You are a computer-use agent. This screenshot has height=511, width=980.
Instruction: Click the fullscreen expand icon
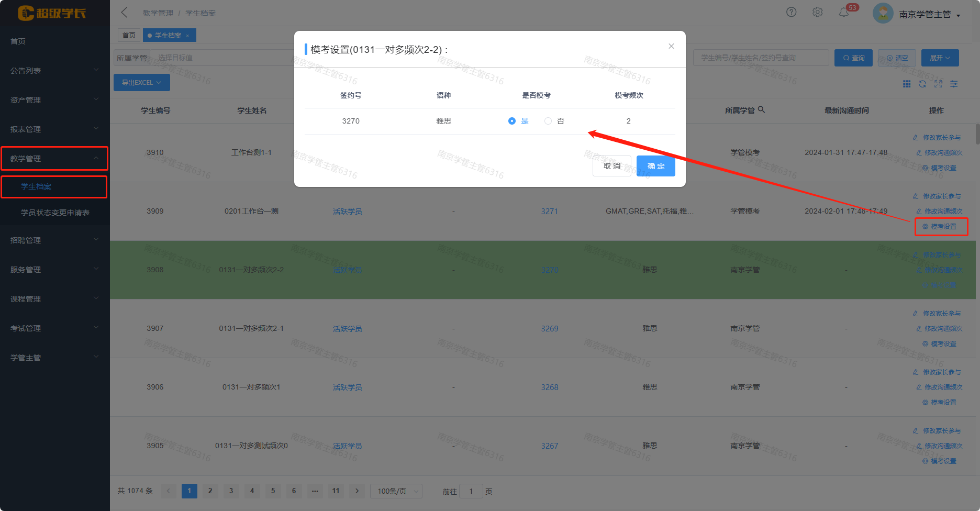(x=938, y=84)
